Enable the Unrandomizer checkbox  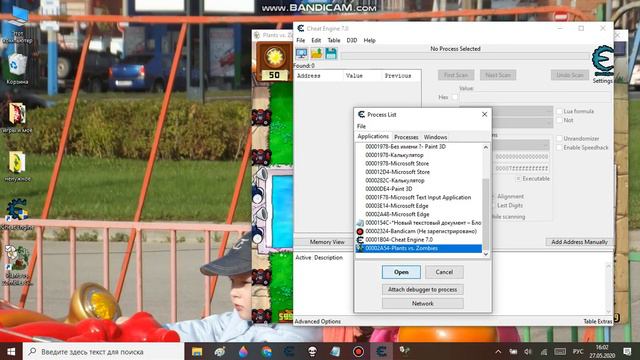[559, 138]
